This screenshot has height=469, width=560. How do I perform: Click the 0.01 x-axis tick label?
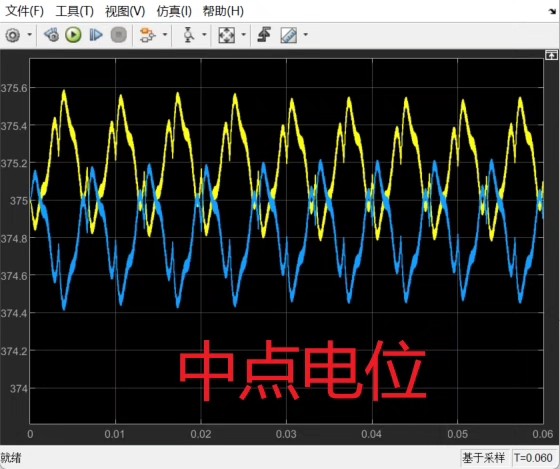pyautogui.click(x=115, y=434)
